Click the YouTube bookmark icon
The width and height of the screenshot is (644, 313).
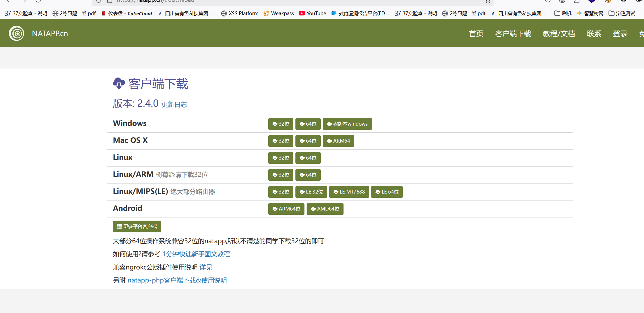point(302,13)
